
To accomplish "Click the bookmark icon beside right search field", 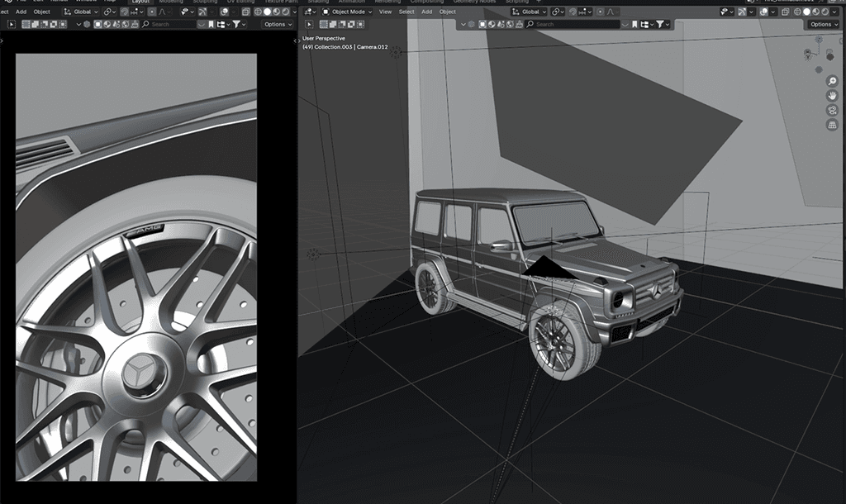I will [x=634, y=25].
